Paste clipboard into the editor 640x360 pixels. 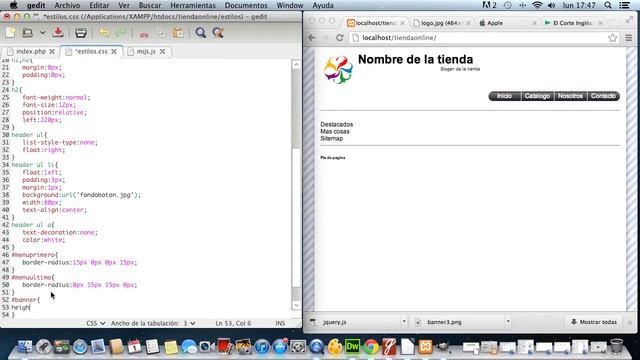tap(178, 33)
